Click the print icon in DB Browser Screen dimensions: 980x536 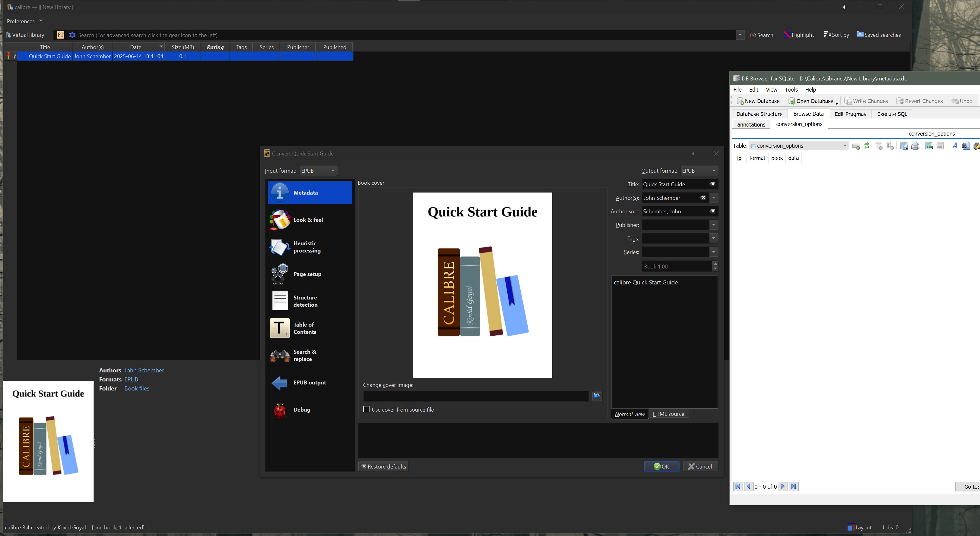pyautogui.click(x=915, y=146)
